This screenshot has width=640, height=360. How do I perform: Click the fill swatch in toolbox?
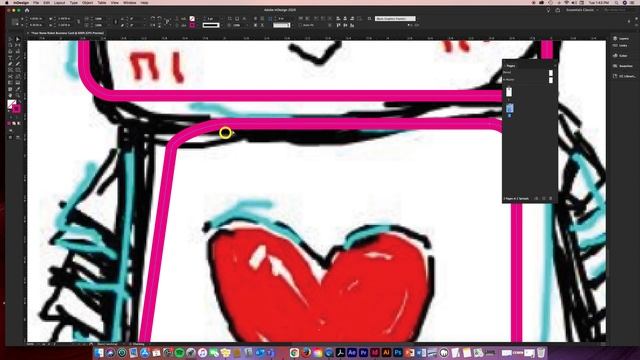[11, 104]
